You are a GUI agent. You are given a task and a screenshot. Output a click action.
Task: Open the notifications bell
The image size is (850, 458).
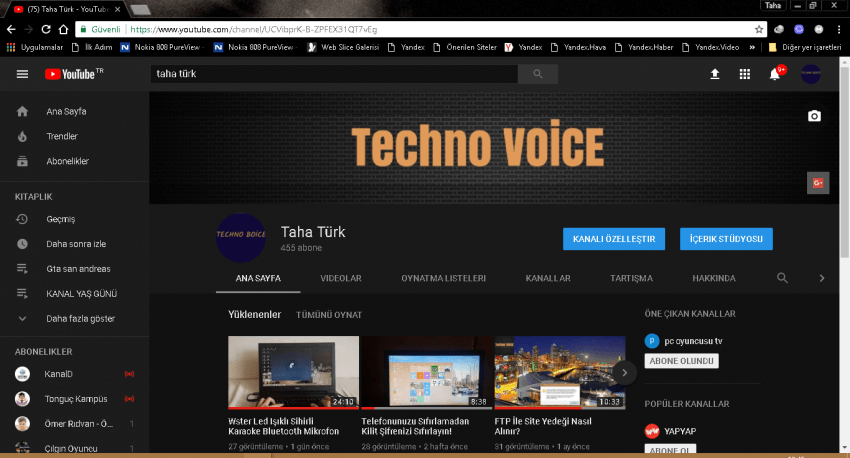point(774,74)
